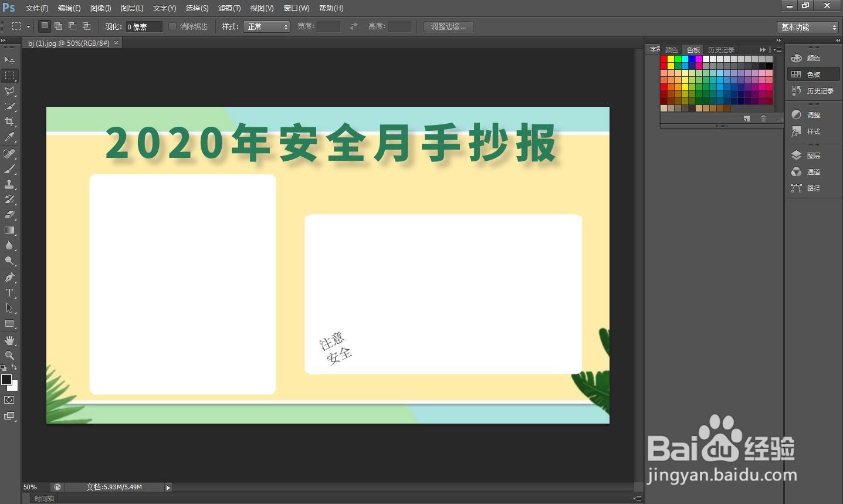843x504 pixels.
Task: Select the Crop tool
Action: 9,121
